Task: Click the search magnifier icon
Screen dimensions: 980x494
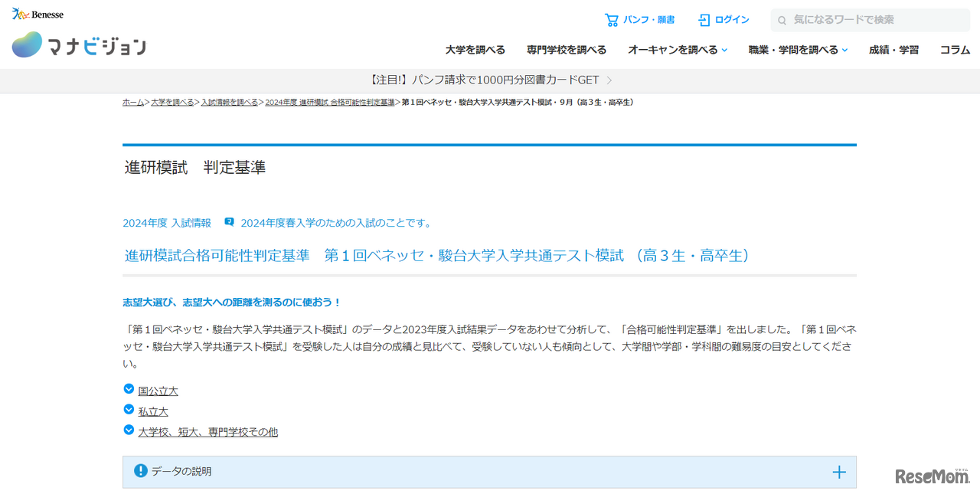Action: click(781, 20)
